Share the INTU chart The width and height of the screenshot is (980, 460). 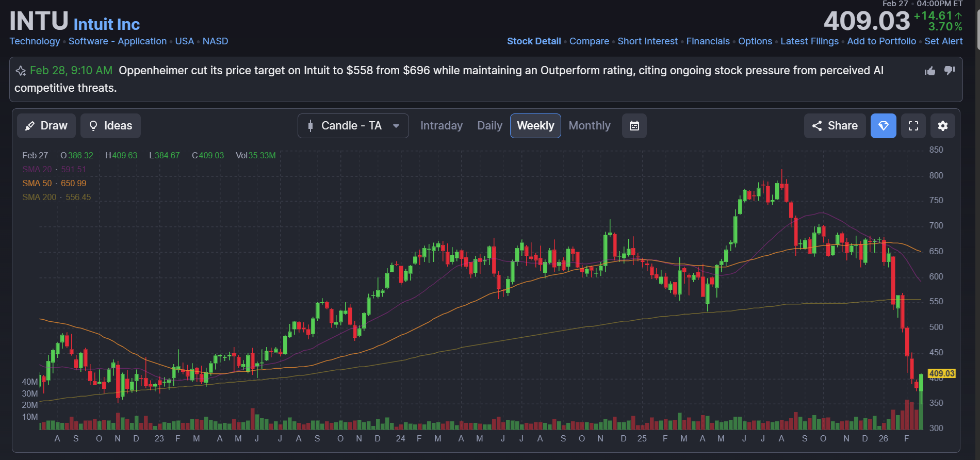coord(835,126)
